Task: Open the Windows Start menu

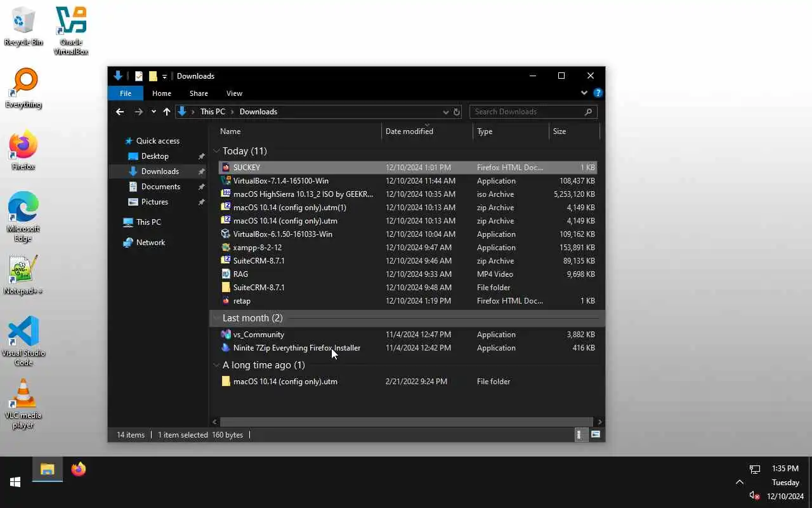Action: pos(15,482)
